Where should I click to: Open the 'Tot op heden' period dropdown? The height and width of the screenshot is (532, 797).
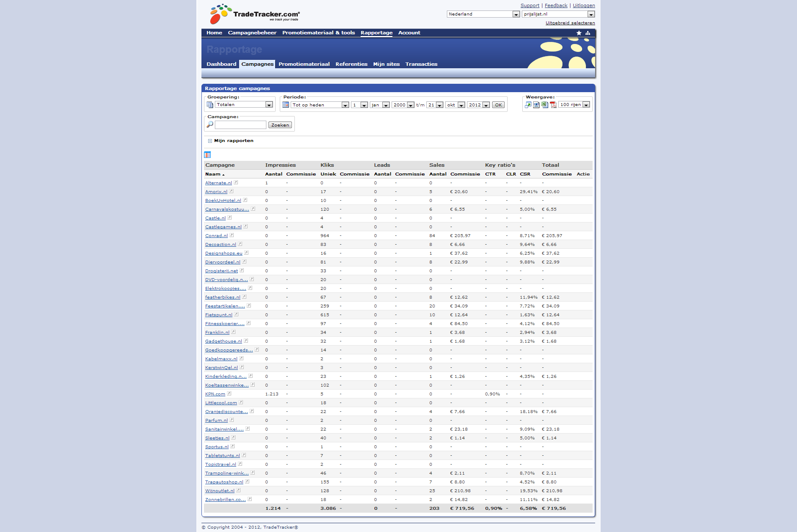click(x=320, y=105)
